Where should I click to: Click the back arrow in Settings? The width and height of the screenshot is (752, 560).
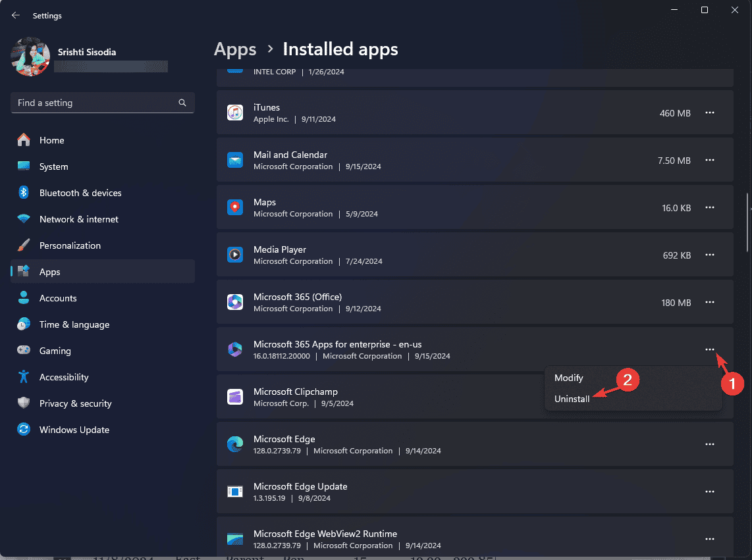pyautogui.click(x=15, y=15)
